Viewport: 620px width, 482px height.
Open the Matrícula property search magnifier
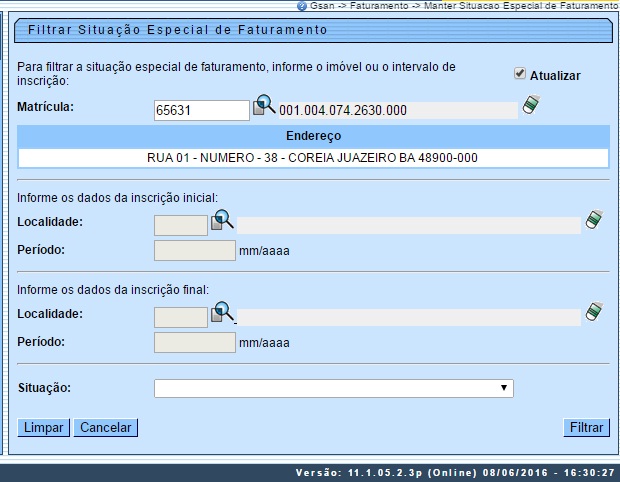coord(263,106)
